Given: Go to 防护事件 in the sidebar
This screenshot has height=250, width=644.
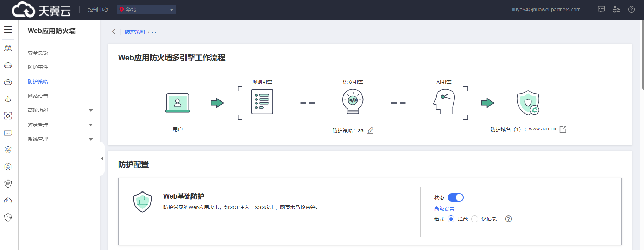Looking at the screenshot, I should (38, 67).
